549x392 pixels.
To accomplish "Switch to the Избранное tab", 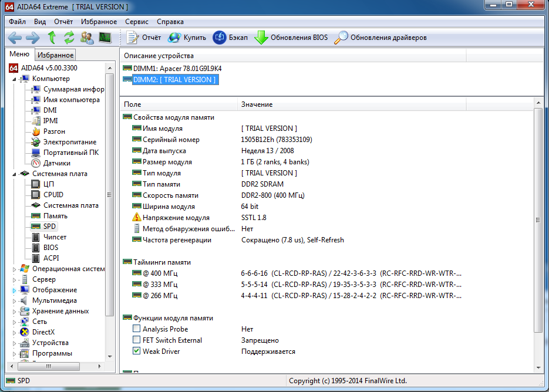I will 55,55.
